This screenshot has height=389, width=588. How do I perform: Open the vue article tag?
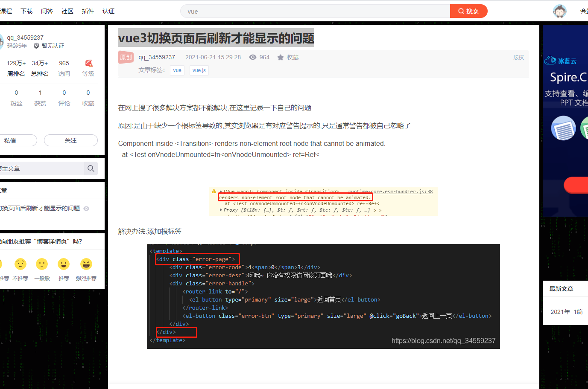point(177,70)
